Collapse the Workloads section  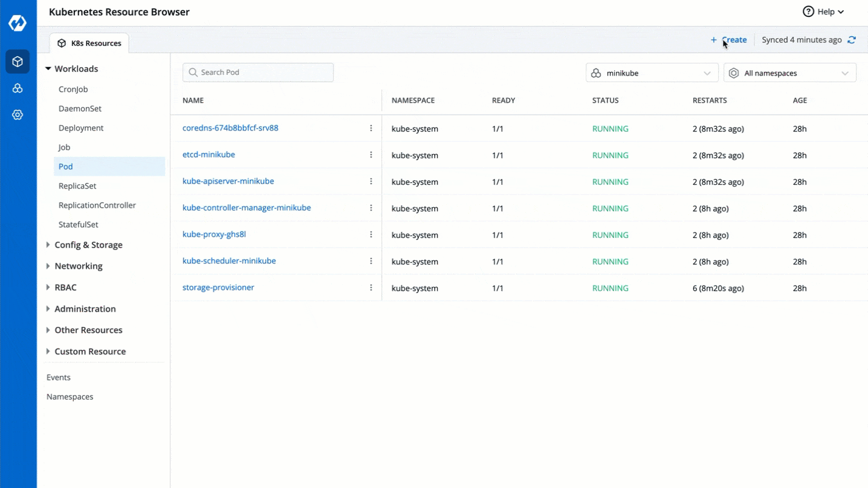[48, 69]
